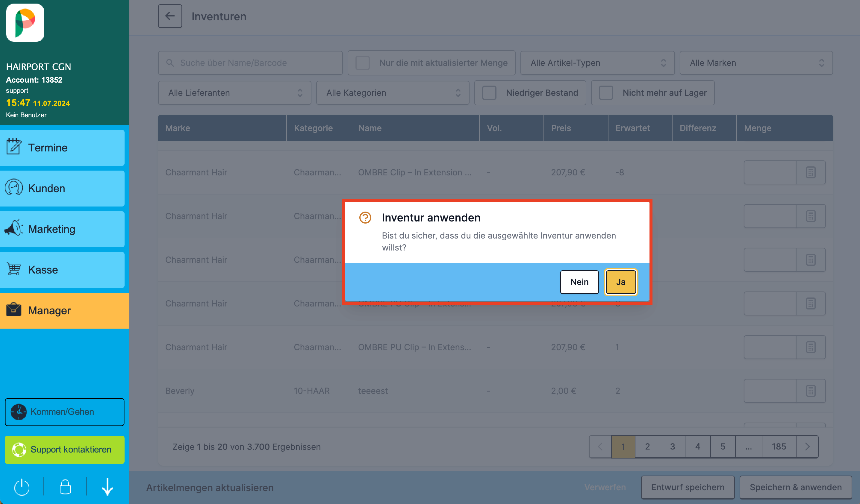Image resolution: width=860 pixels, height=504 pixels.
Task: Open Alle Artikel-Typen dropdown
Action: click(597, 63)
